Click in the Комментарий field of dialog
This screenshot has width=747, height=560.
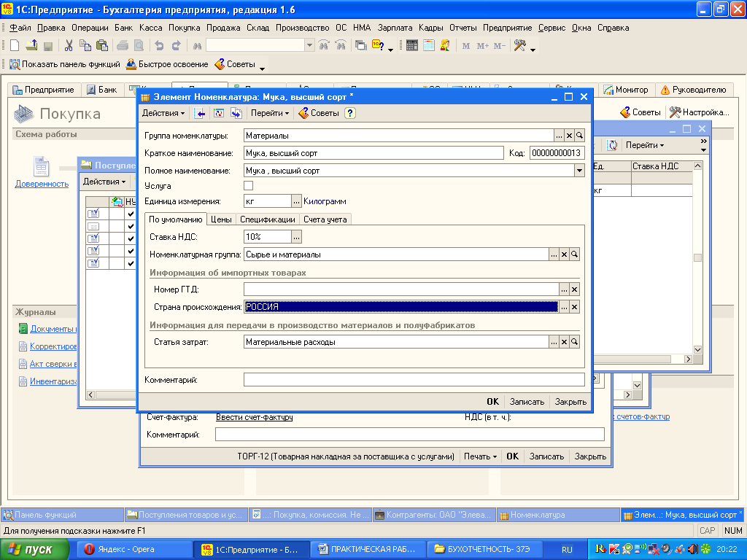414,380
